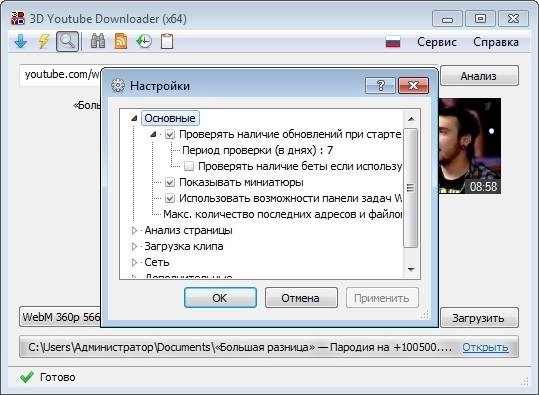Click the settings list vertical scrollbar thumb
Viewport: 539px width, 395px height.
(410, 188)
